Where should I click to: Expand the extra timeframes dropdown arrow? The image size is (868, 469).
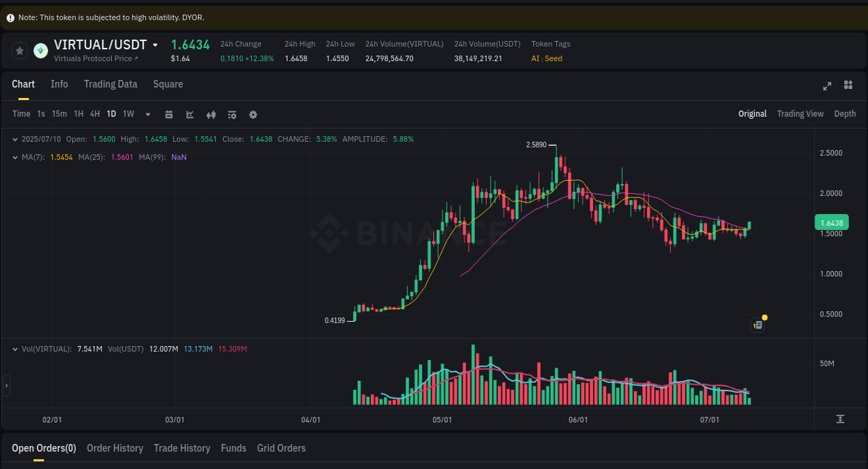pos(147,114)
